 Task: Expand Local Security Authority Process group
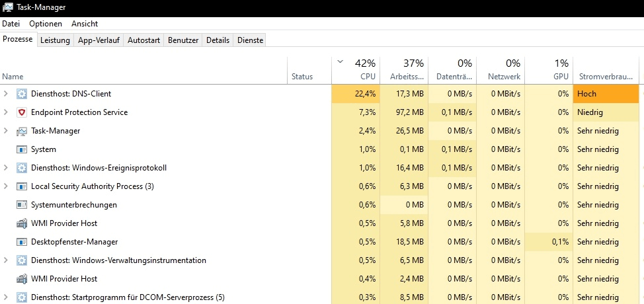[x=6, y=186]
